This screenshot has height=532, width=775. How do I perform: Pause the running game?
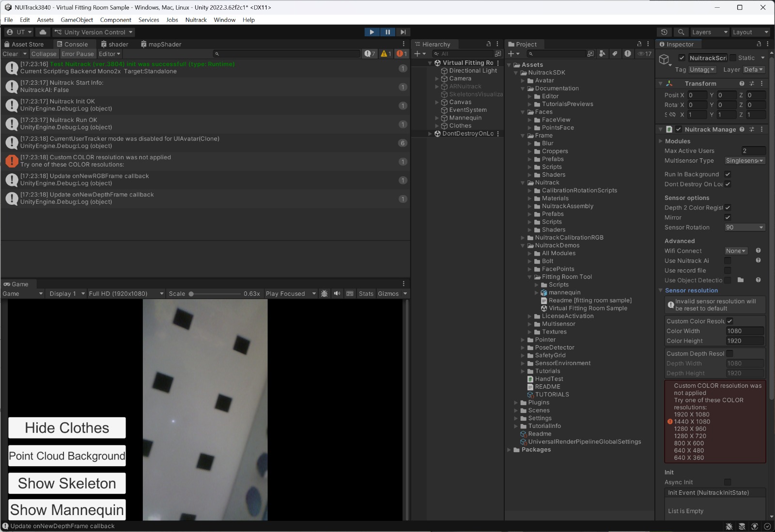pyautogui.click(x=387, y=32)
